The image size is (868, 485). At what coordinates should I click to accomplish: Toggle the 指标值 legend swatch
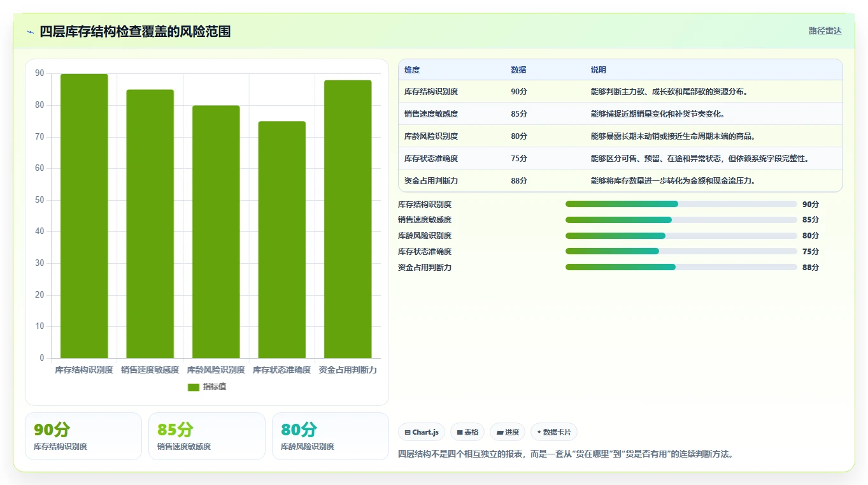click(x=194, y=387)
